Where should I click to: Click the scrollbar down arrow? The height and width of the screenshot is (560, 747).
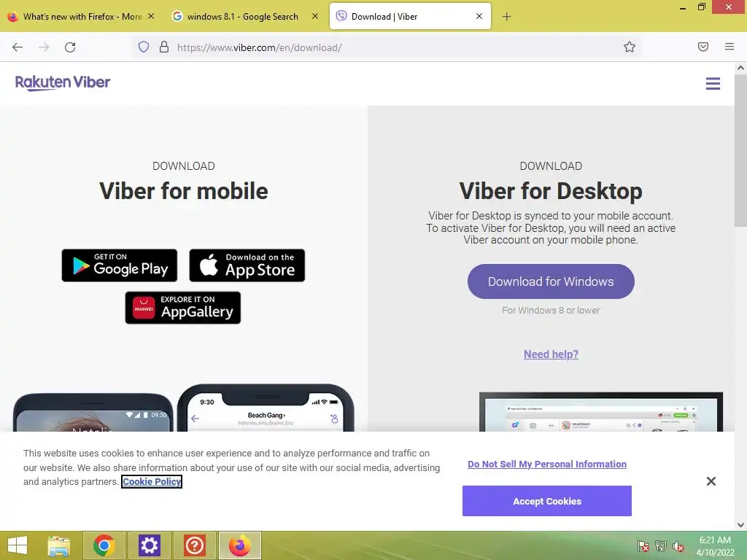click(x=740, y=525)
